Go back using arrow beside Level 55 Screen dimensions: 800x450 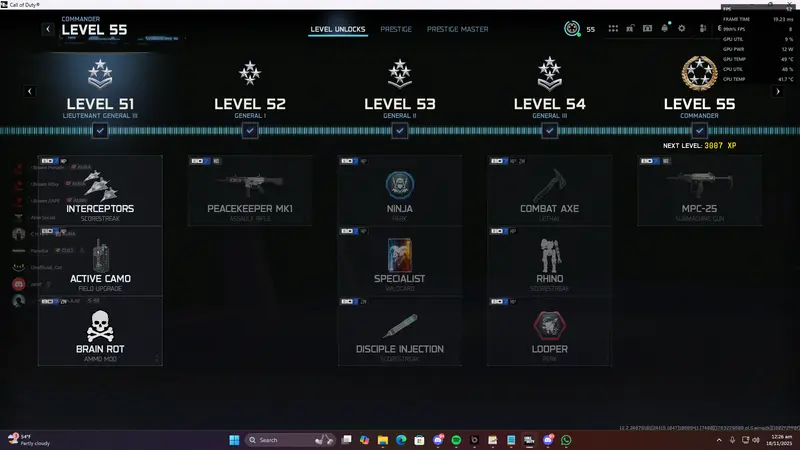coord(48,29)
